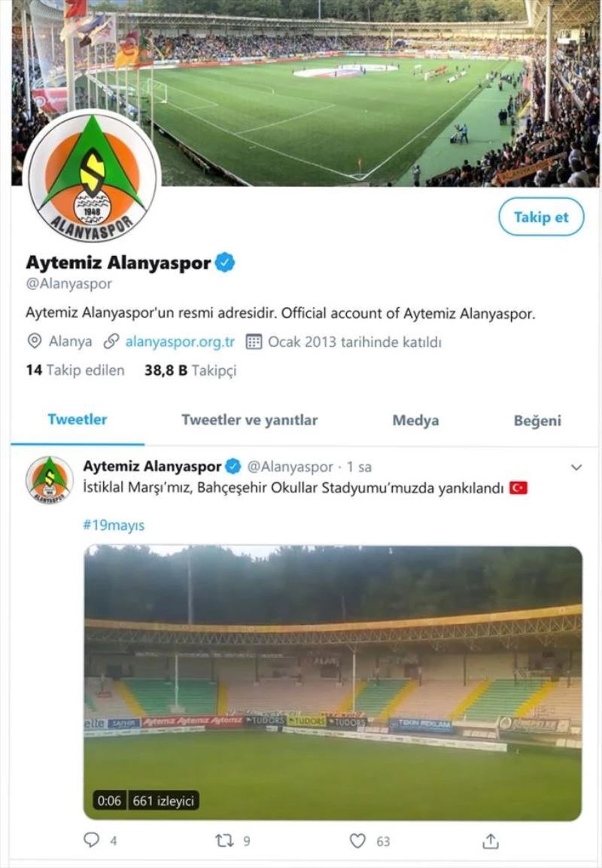
Task: Switch to the Tweetler ve yanıtlar tab
Action: (x=250, y=420)
